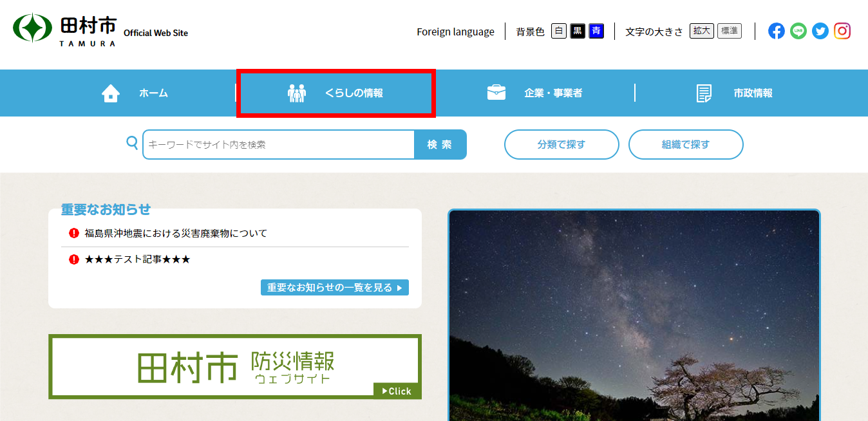
Task: Click the 検索 search button
Action: click(x=440, y=145)
